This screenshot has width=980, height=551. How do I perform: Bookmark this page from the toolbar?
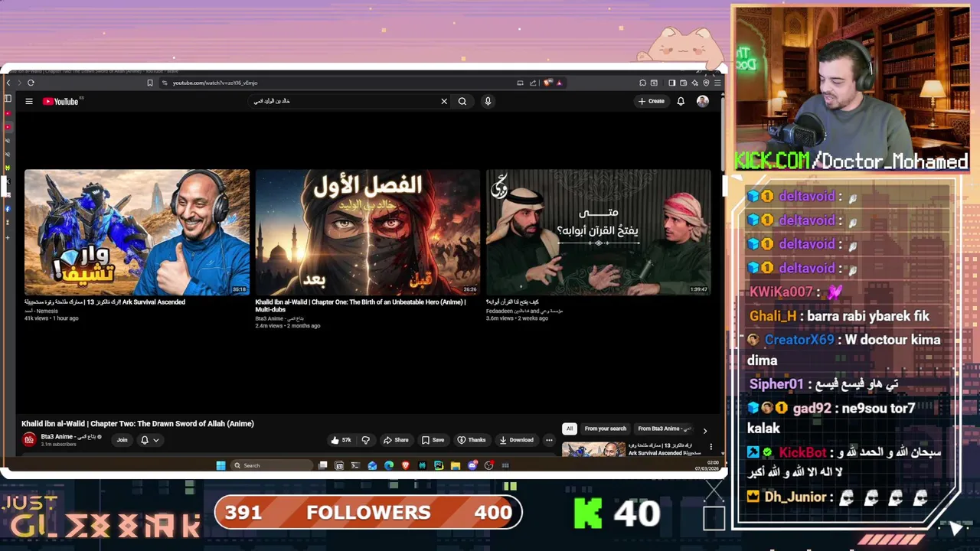click(x=150, y=83)
